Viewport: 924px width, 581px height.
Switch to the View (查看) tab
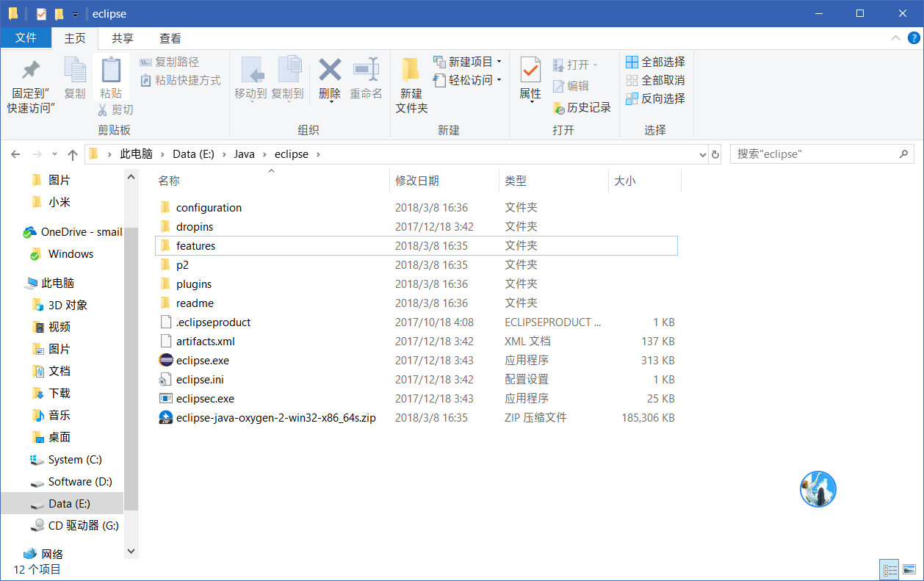pyautogui.click(x=170, y=38)
